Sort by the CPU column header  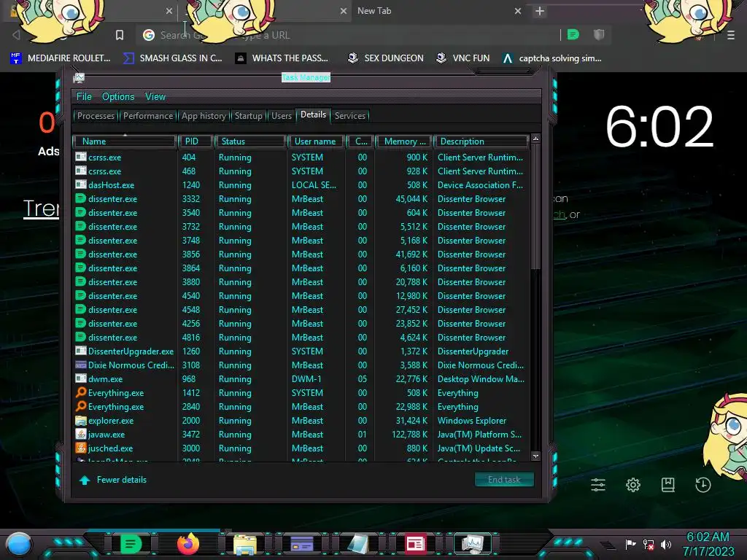[x=360, y=141]
